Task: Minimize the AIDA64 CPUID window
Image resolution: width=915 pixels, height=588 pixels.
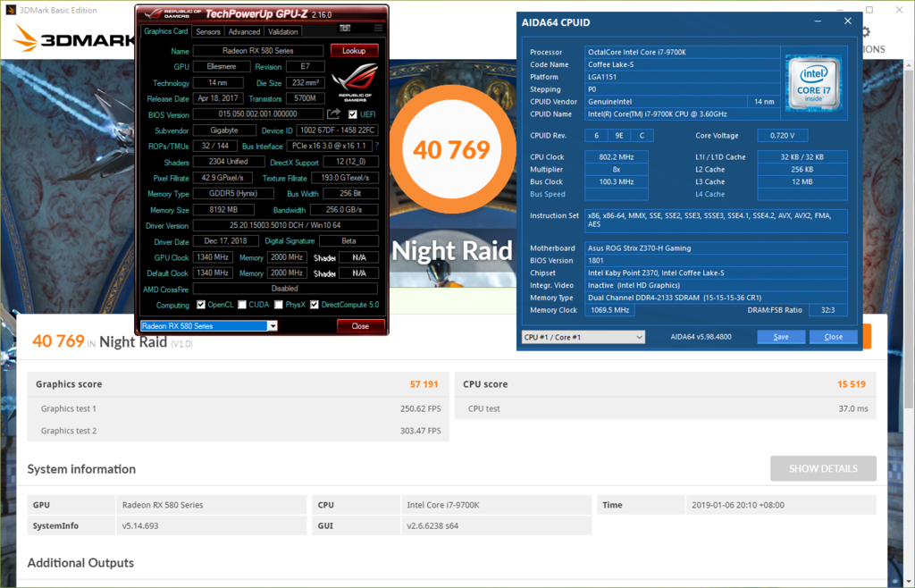Action: coord(818,21)
